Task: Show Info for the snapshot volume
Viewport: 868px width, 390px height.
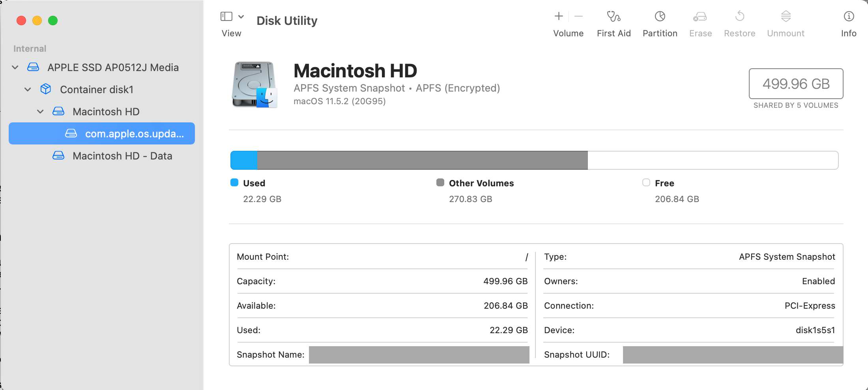Action: 849,22
